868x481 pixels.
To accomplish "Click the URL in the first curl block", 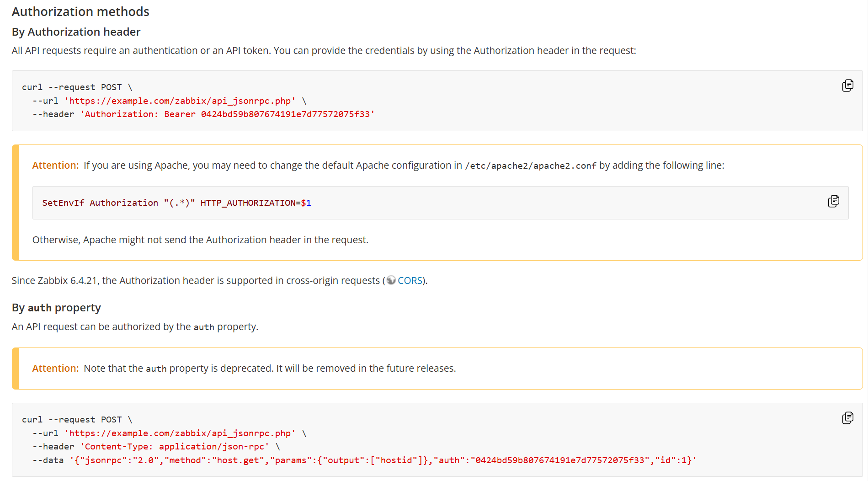I will click(180, 101).
